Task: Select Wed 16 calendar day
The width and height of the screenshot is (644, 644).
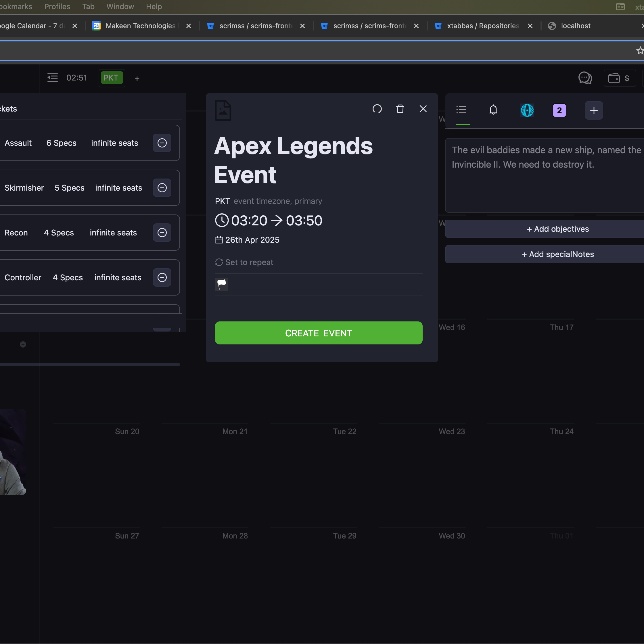Action: click(x=452, y=327)
